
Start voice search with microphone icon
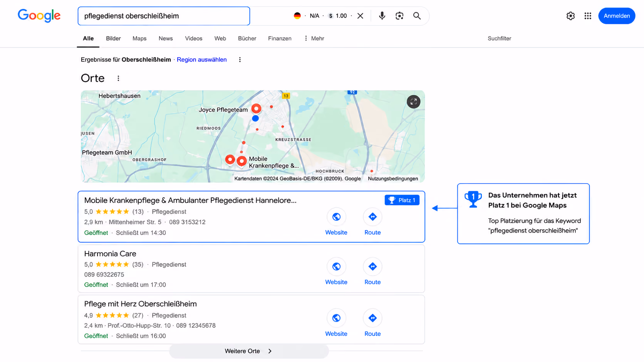tap(382, 16)
